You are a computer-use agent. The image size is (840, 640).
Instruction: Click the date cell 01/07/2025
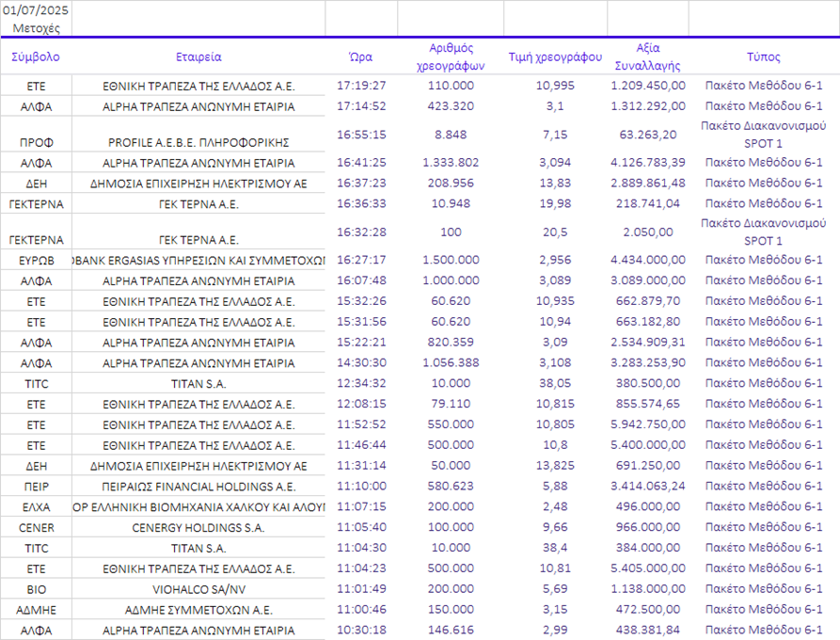click(x=36, y=10)
